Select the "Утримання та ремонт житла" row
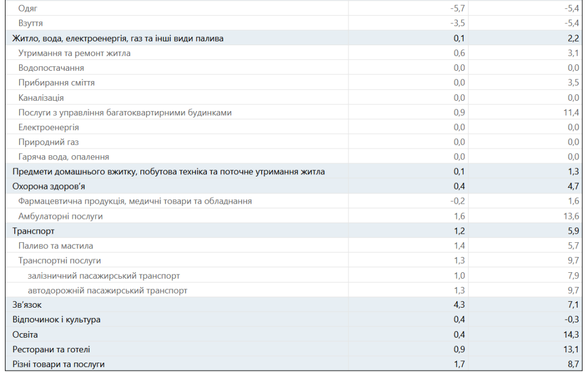 click(x=74, y=53)
